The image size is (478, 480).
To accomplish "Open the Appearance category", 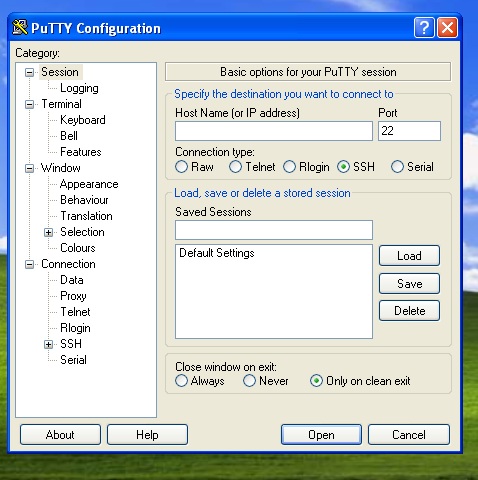I will click(89, 184).
